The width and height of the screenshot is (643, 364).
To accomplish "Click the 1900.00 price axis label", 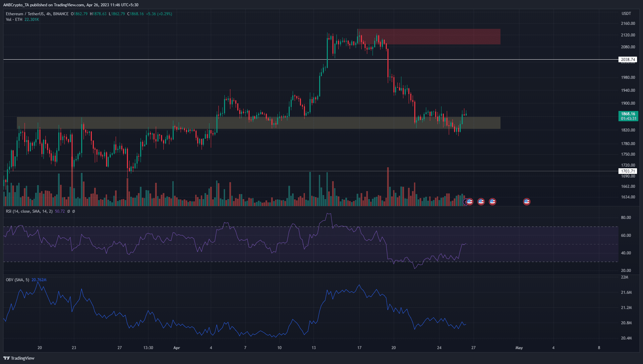I will pos(628,103).
